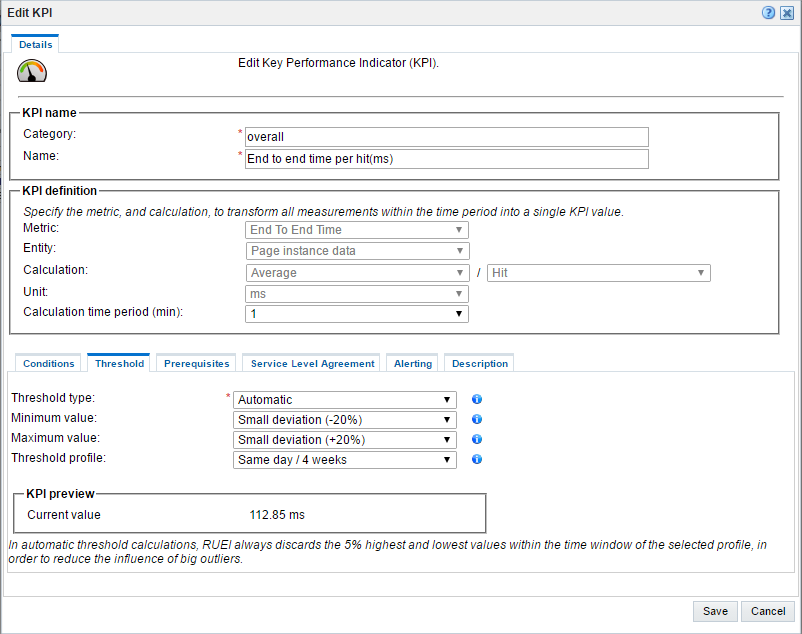Expand Calculation time period dropdown
This screenshot has height=634, width=802.
pos(357,314)
